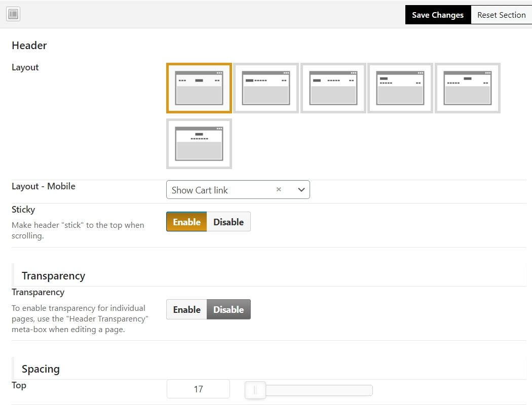Choose header layout with logo left and menu adjacent
Image resolution: width=532 pixels, height=405 pixels.
click(x=266, y=88)
